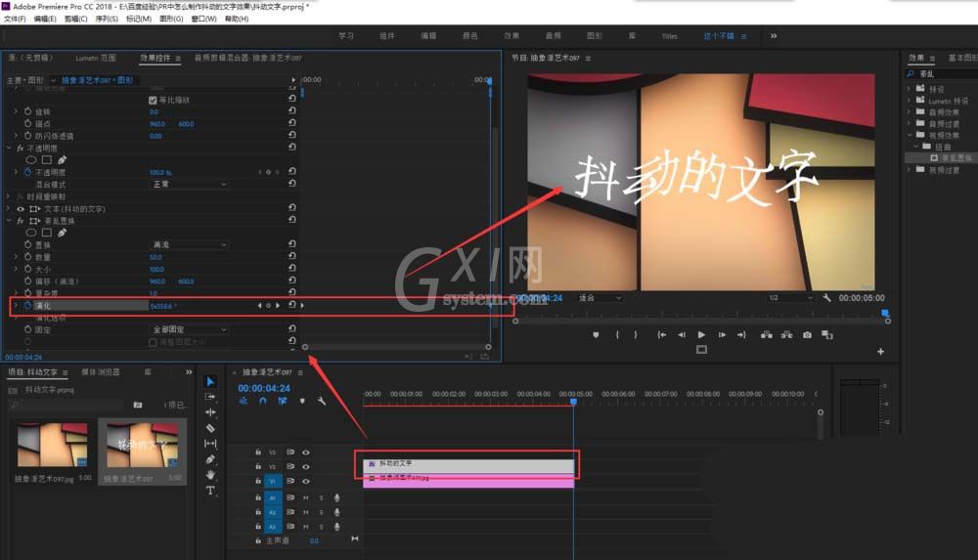The height and width of the screenshot is (560, 978).
Task: Click the Lift button in monitor
Action: 766,335
